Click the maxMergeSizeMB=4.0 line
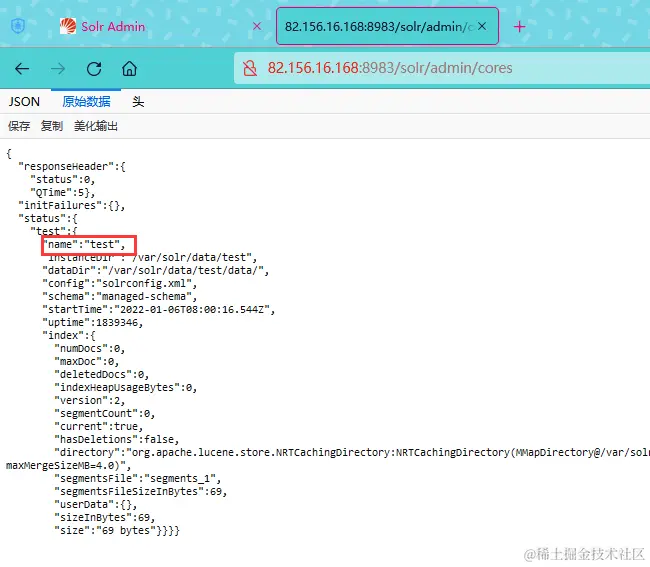This screenshot has height=567, width=650. tap(68, 466)
